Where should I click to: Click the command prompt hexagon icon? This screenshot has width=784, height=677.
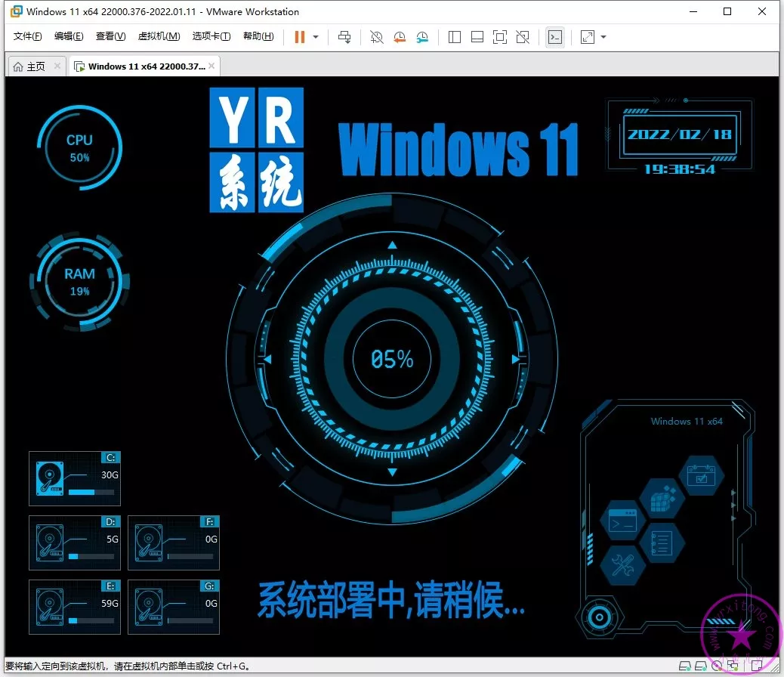pyautogui.click(x=622, y=521)
